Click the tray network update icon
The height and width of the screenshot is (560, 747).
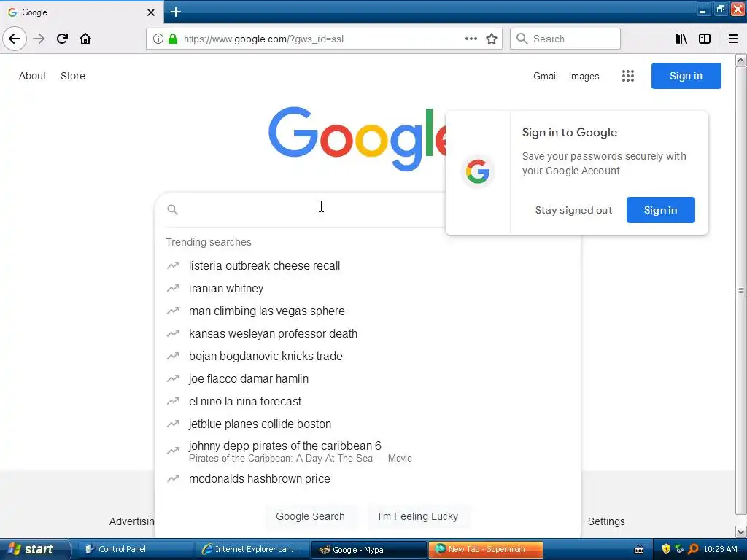pos(679,549)
